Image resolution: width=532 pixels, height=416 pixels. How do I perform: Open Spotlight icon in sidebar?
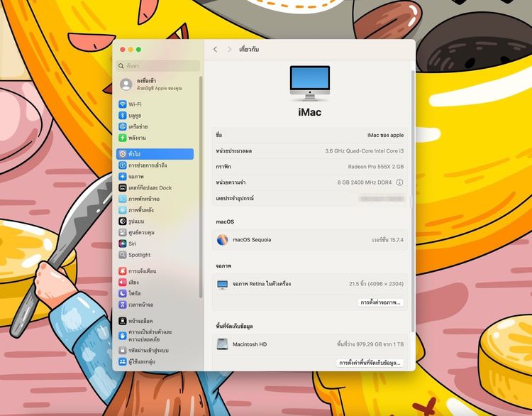(123, 255)
